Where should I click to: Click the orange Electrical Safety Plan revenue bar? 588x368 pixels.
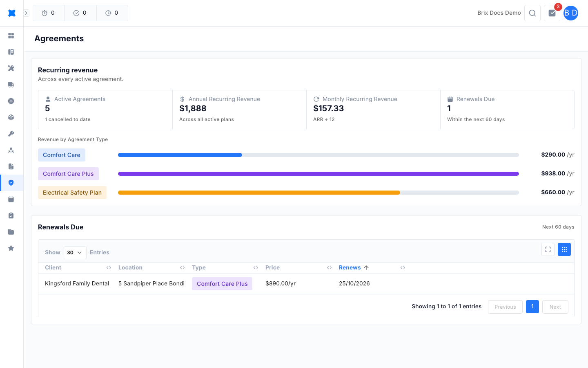pyautogui.click(x=259, y=193)
